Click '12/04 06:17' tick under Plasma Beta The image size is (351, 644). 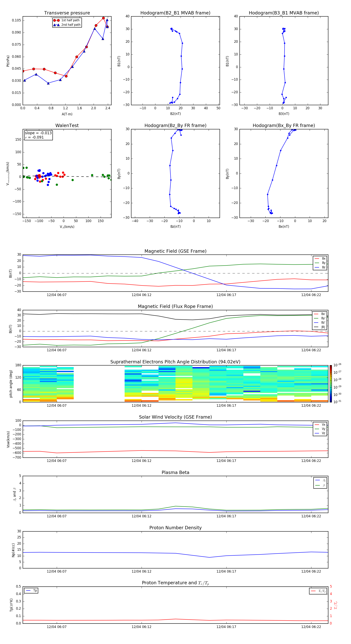[x=226, y=516]
